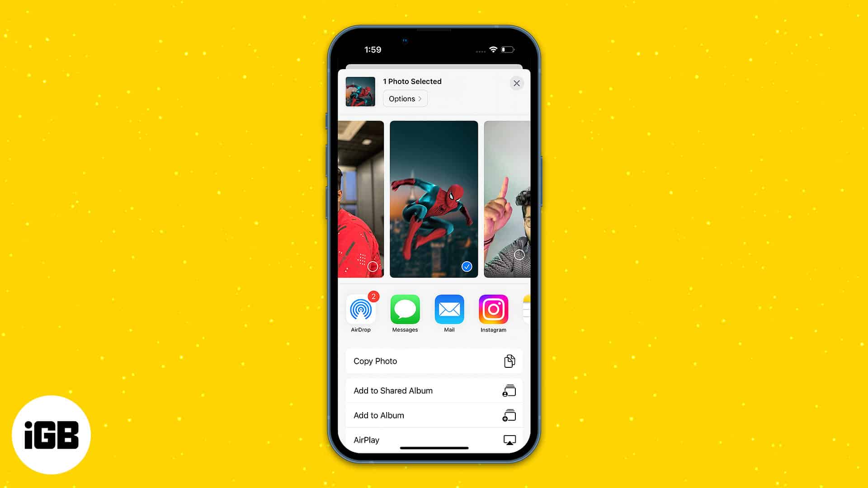Tap the Copy Photo icon
Screen dimensions: 868x488
pyautogui.click(x=509, y=361)
